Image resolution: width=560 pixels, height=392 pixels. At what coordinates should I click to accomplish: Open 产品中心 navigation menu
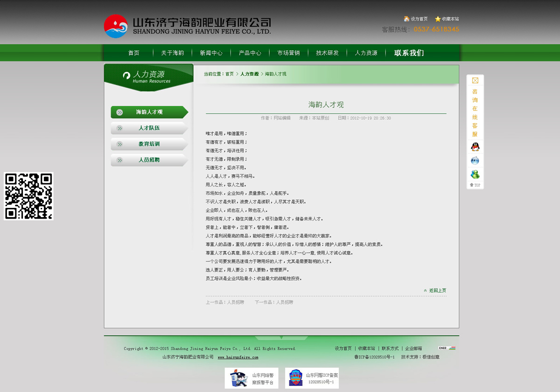pyautogui.click(x=250, y=53)
